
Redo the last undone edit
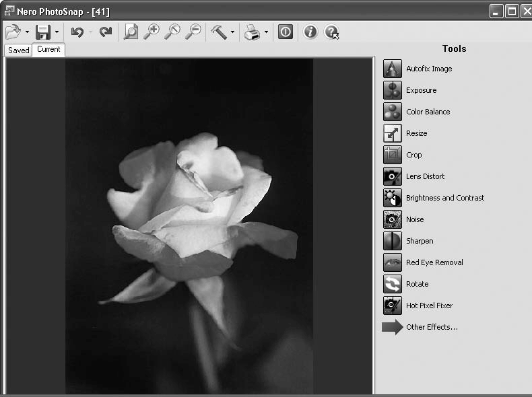(106, 32)
